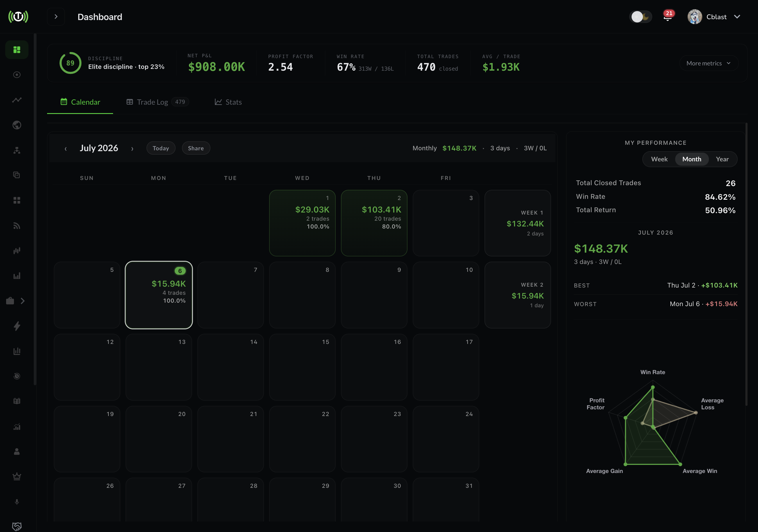
Task: Select the Week 2 summary card
Action: [x=518, y=295]
